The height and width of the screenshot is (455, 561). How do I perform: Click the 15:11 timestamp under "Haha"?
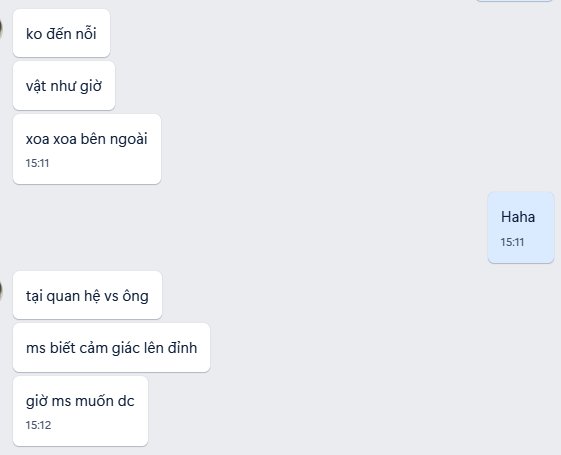coord(512,242)
